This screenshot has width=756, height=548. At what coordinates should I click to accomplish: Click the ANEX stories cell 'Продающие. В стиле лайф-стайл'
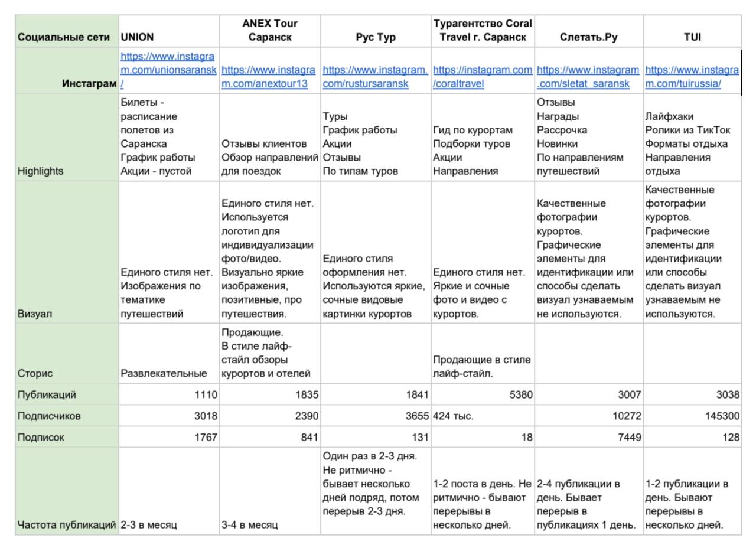(270, 353)
